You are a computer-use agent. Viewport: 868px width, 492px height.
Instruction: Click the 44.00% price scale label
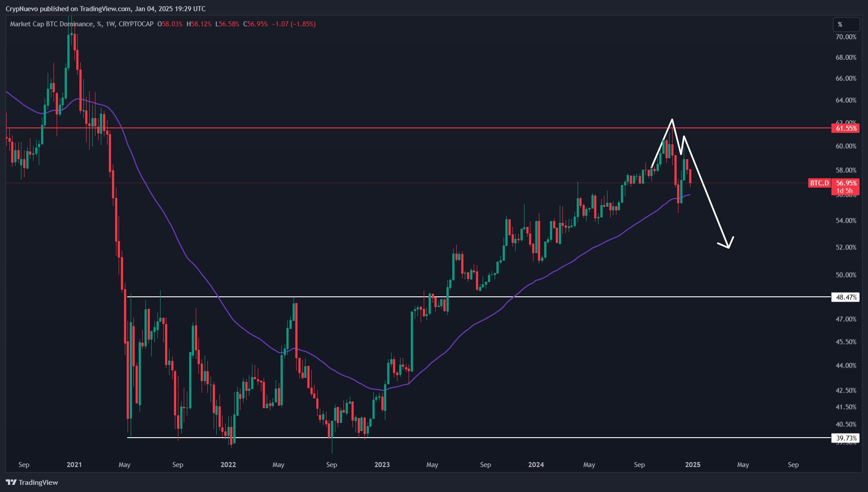846,365
